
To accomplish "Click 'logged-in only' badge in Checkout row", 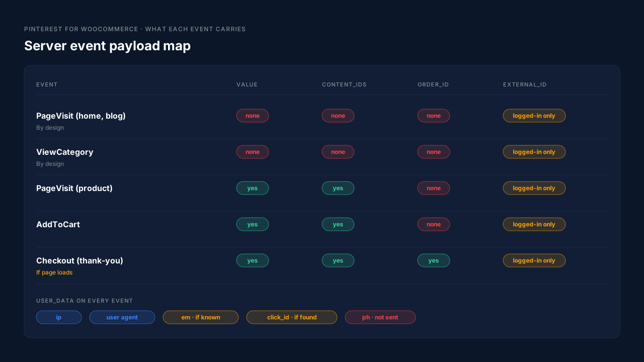I will pyautogui.click(x=534, y=260).
